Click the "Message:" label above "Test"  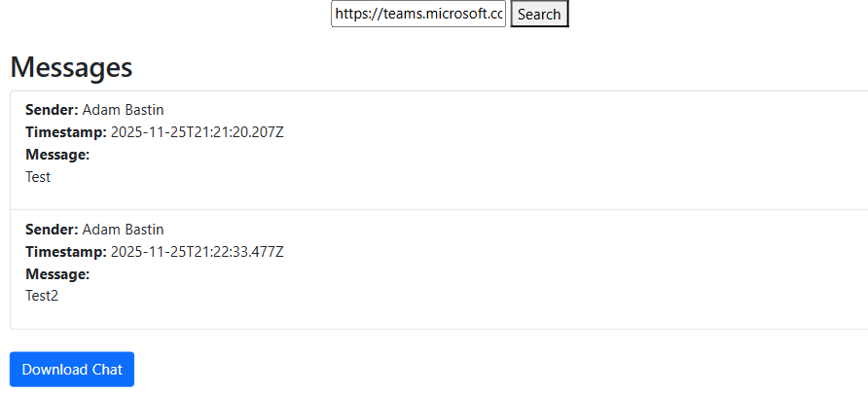click(x=57, y=155)
